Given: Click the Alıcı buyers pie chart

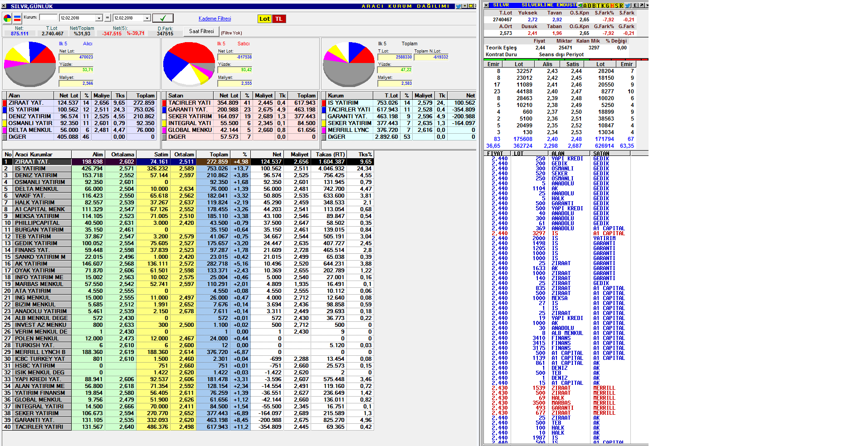Looking at the screenshot, I should tap(30, 64).
